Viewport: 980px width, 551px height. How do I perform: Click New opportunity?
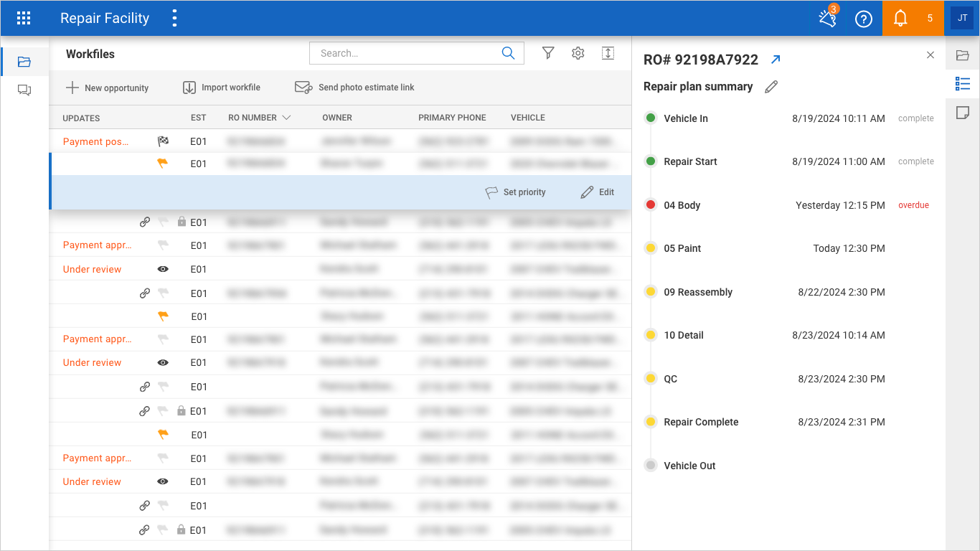pyautogui.click(x=107, y=88)
